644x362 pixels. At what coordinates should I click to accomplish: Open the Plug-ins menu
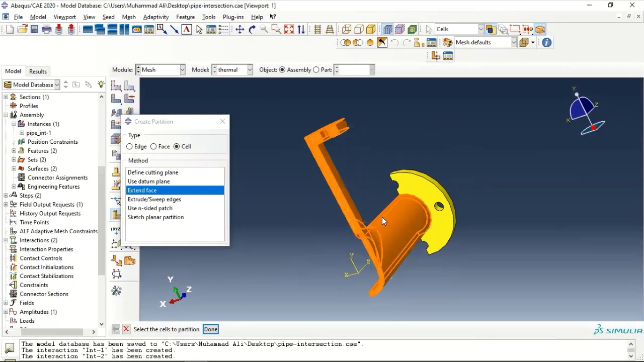233,17
